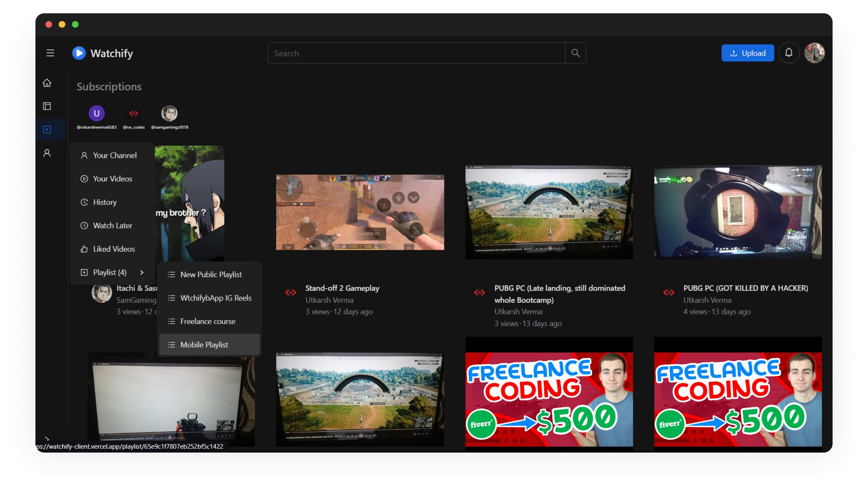
Task: Expand sidebar using bottom chevron
Action: pos(47,438)
